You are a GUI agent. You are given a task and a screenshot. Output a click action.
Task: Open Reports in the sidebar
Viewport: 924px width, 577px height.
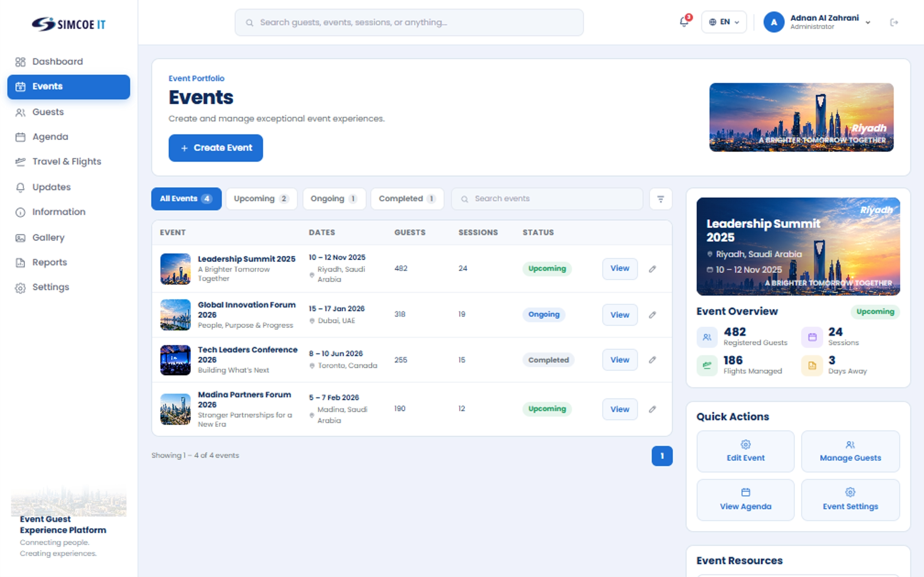point(69,262)
